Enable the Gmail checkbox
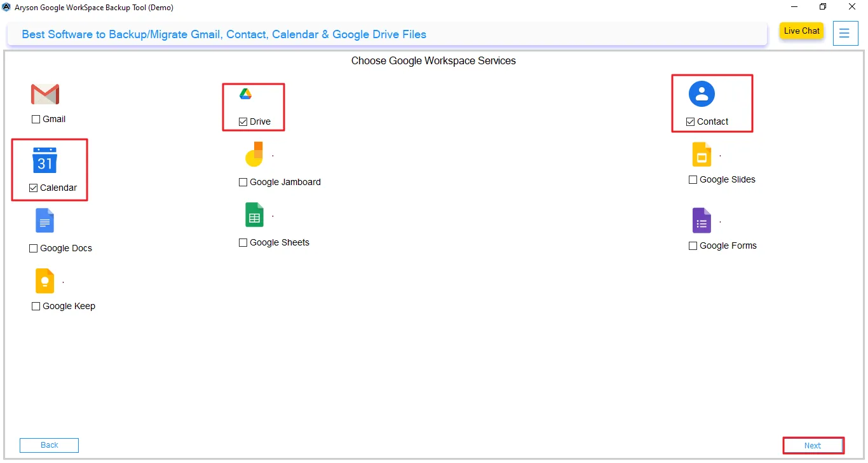Image resolution: width=868 pixels, height=463 pixels. click(36, 119)
